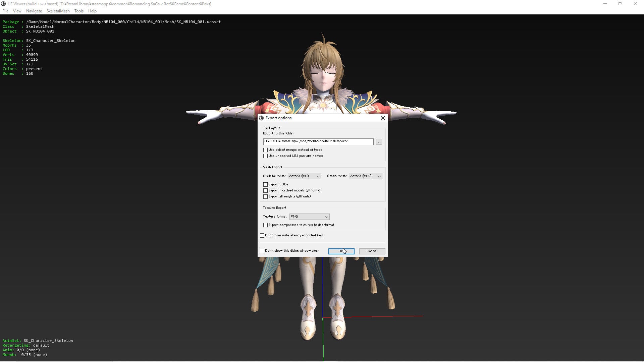This screenshot has width=644, height=362.
Task: Click the Class SkeletalMesh text
Action: click(40, 26)
